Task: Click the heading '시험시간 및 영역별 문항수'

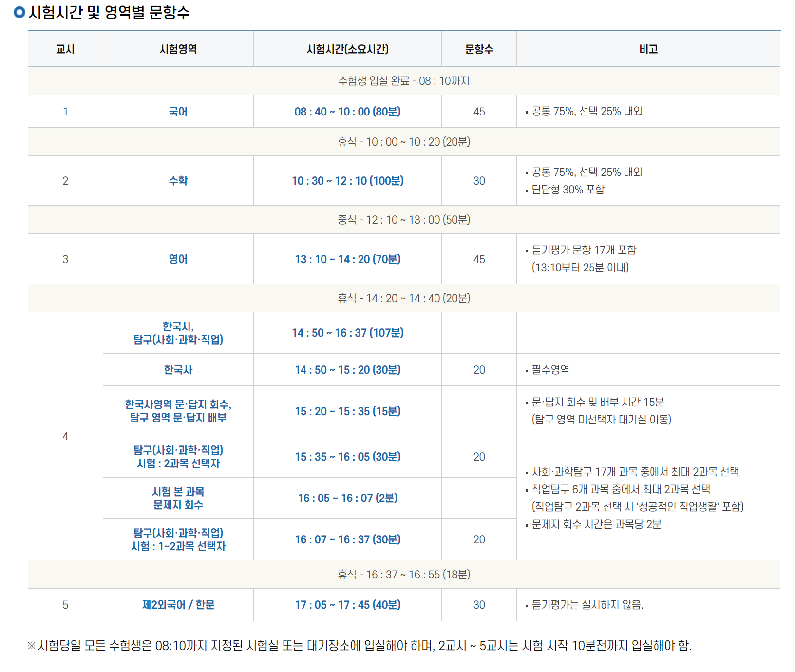Action: point(109,12)
